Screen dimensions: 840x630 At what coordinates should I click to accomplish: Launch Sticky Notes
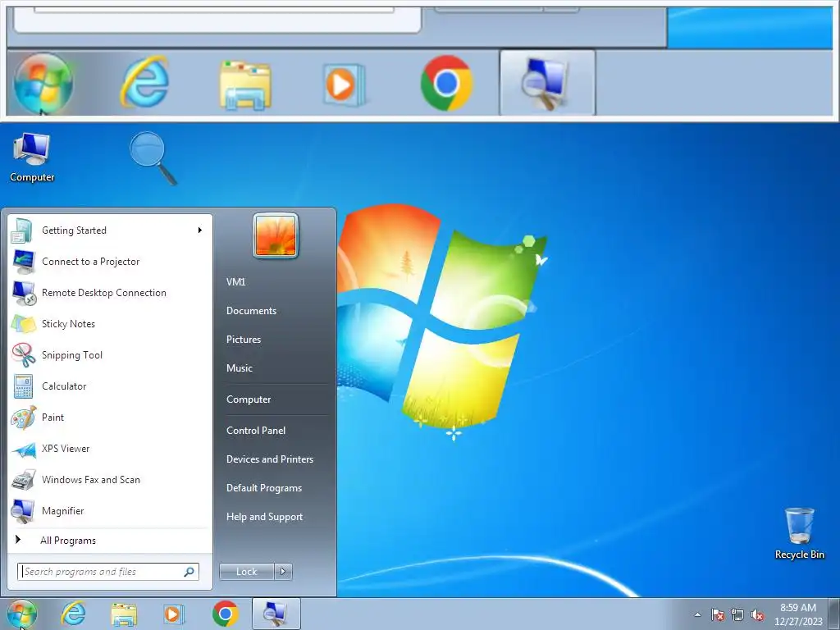tap(110, 323)
